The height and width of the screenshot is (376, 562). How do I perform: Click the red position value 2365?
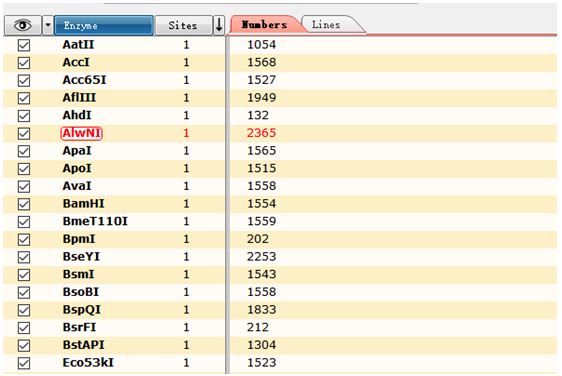(262, 133)
